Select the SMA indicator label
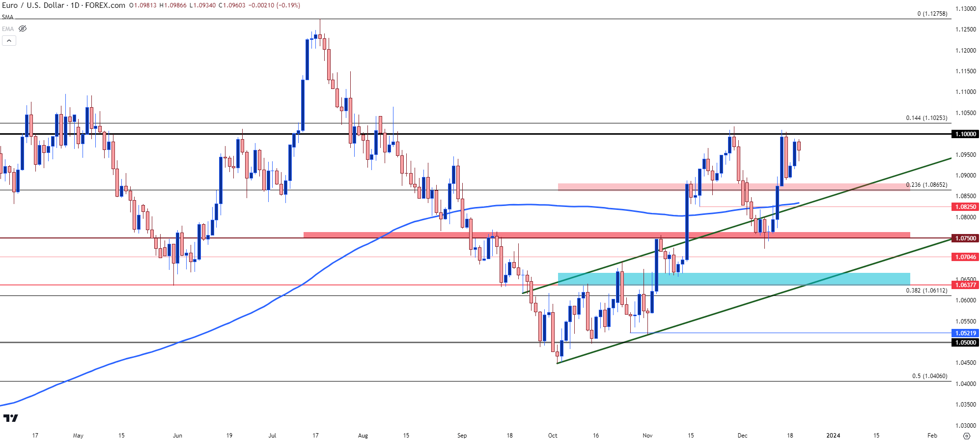 (x=7, y=17)
